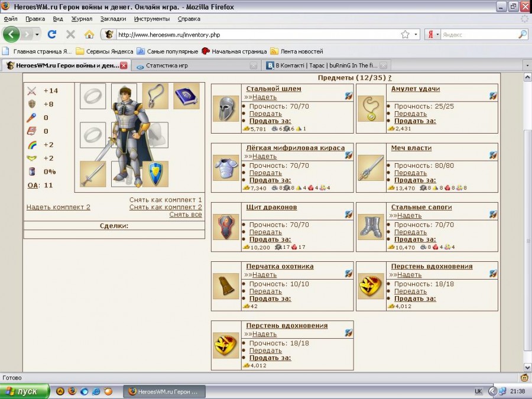Click the attack crossed-swords stat icon
The height and width of the screenshot is (399, 532).
pyautogui.click(x=31, y=90)
